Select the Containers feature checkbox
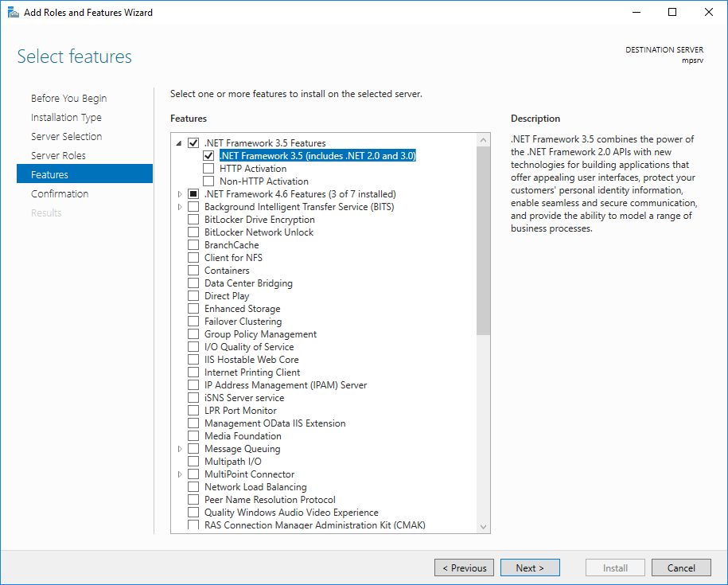728x585 pixels. pyautogui.click(x=193, y=271)
